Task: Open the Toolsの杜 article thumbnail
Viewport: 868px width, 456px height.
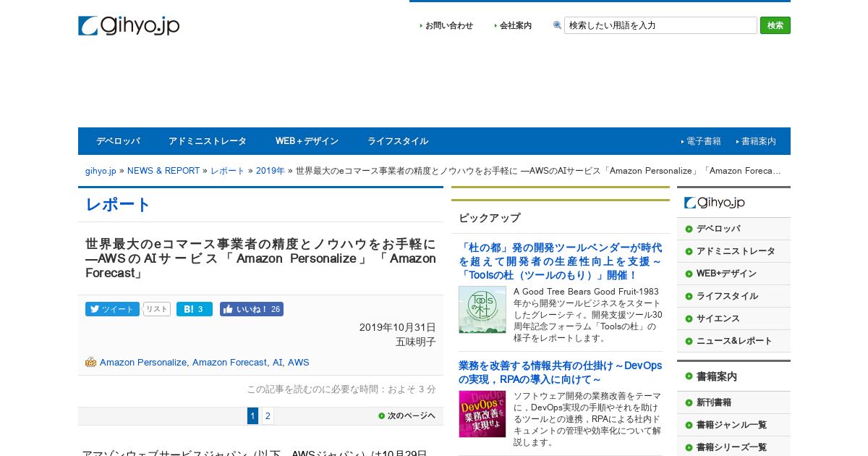Action: click(x=482, y=310)
